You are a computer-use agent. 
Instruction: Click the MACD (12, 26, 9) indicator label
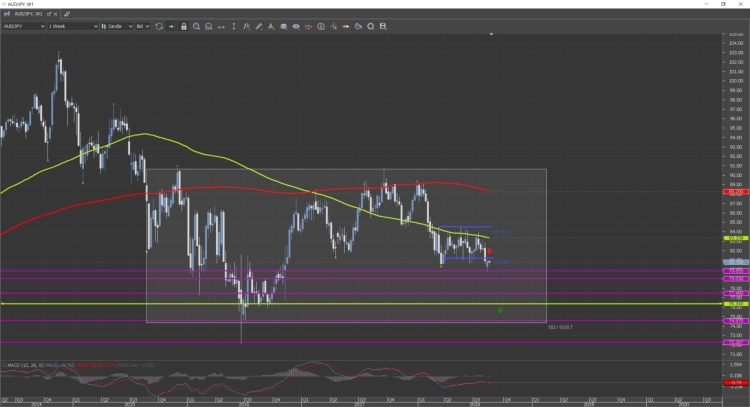(x=26, y=365)
